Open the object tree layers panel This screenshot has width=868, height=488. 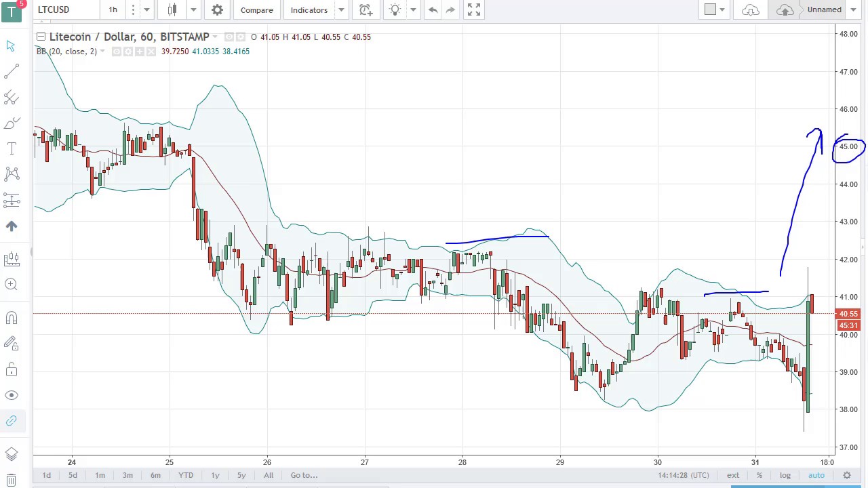[x=11, y=455]
